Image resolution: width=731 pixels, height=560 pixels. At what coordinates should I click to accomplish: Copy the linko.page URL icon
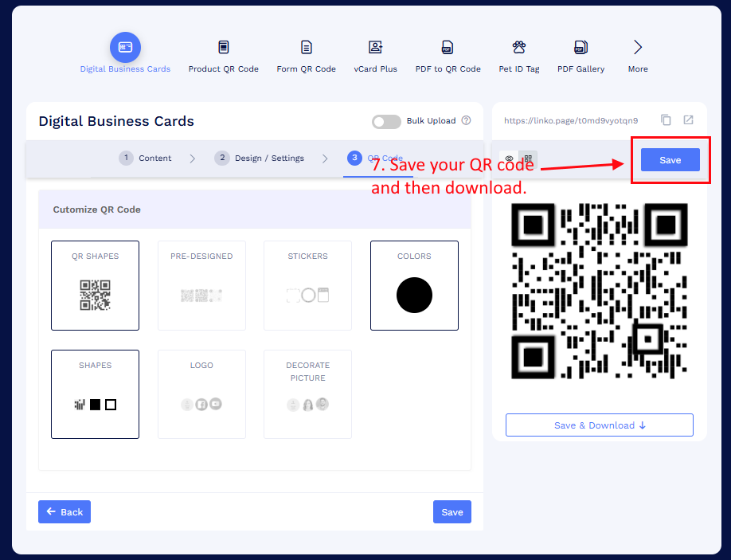pyautogui.click(x=666, y=119)
